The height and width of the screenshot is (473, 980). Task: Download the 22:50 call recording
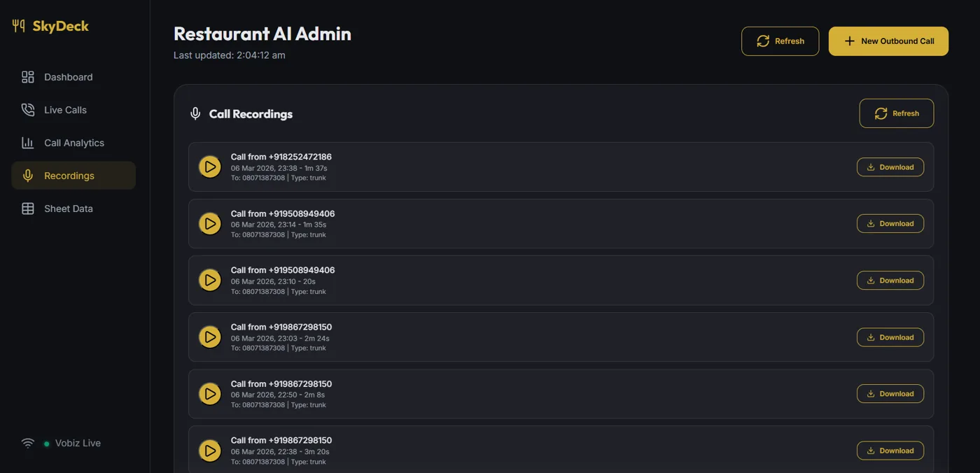(890, 394)
